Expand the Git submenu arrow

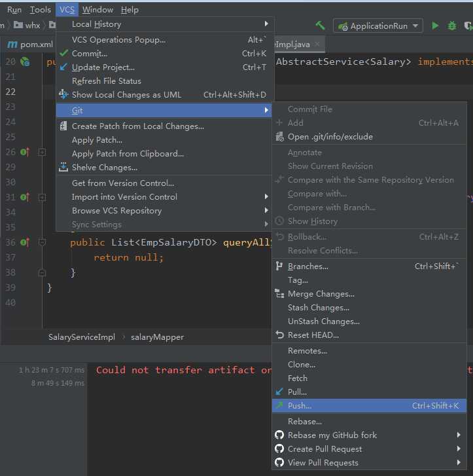point(266,110)
